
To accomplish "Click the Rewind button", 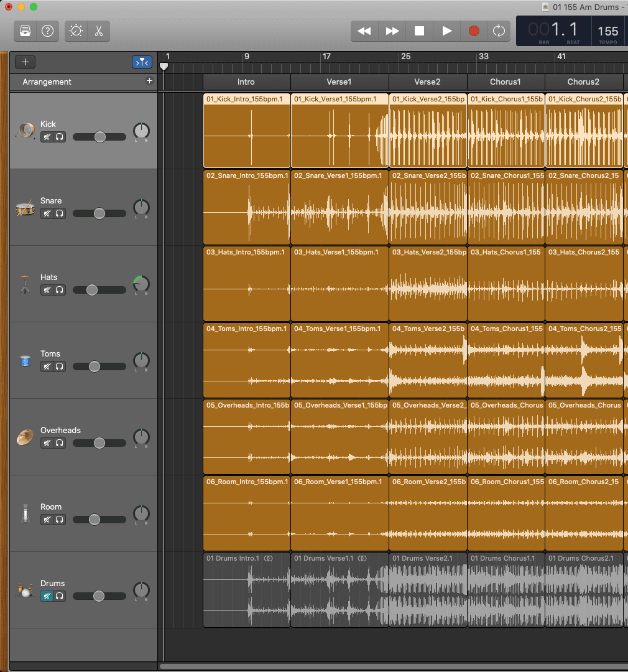I will (364, 31).
